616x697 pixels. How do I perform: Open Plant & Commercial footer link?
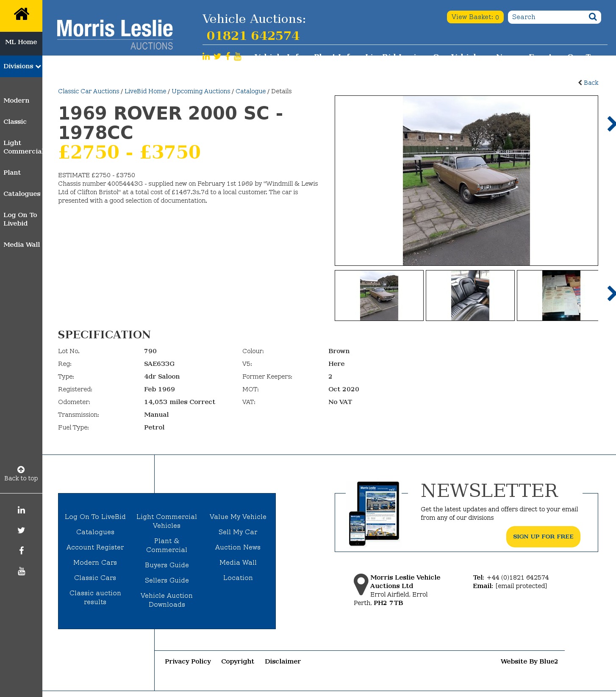pos(167,545)
